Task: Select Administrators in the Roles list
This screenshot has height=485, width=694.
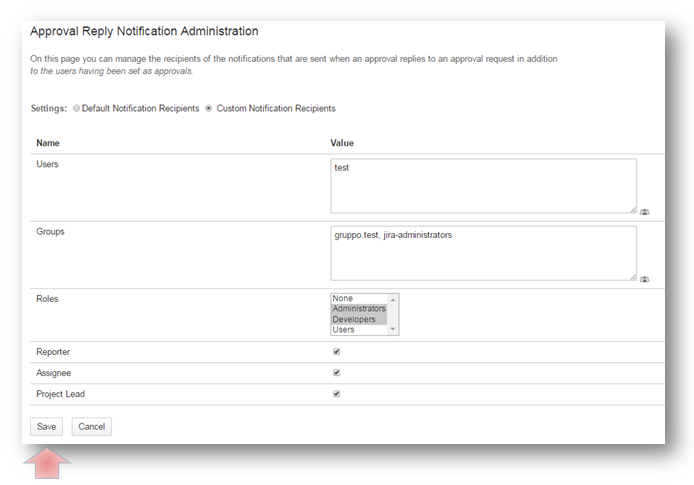Action: click(x=358, y=309)
